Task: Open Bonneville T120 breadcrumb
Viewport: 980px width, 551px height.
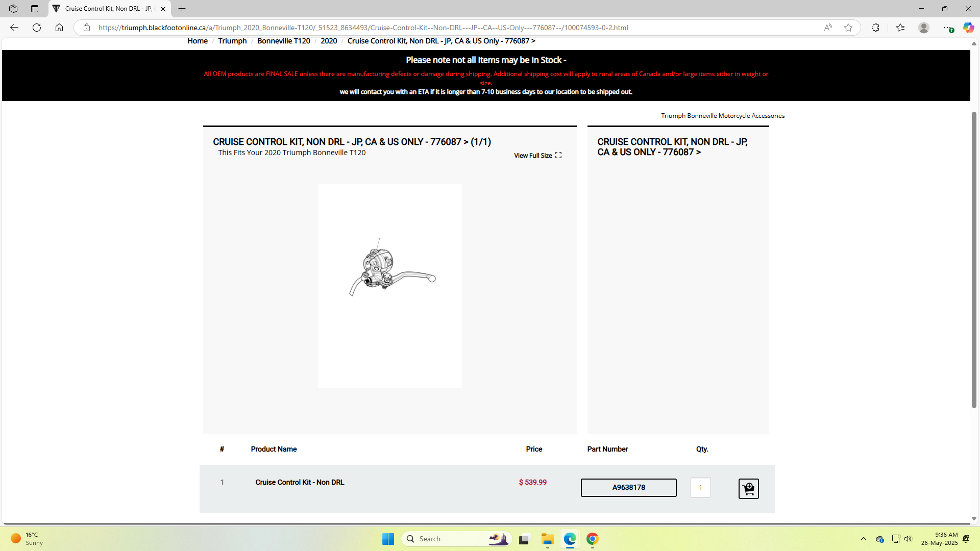Action: (283, 41)
